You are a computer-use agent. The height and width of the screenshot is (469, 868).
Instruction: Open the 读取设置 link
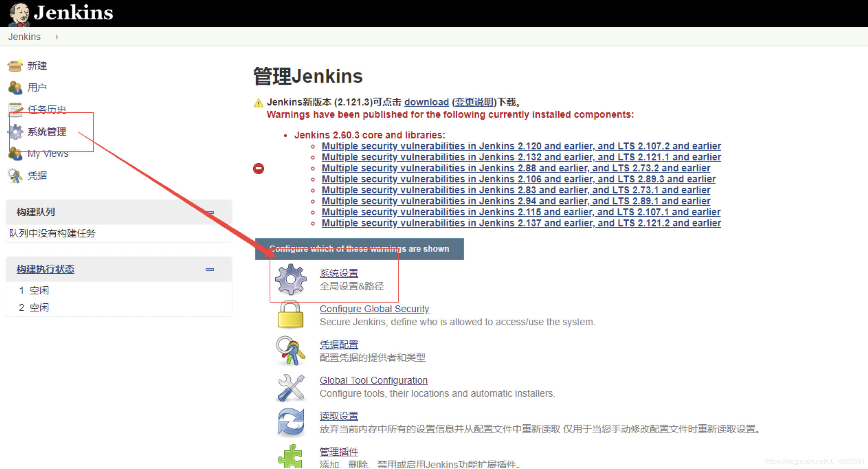pyautogui.click(x=339, y=416)
